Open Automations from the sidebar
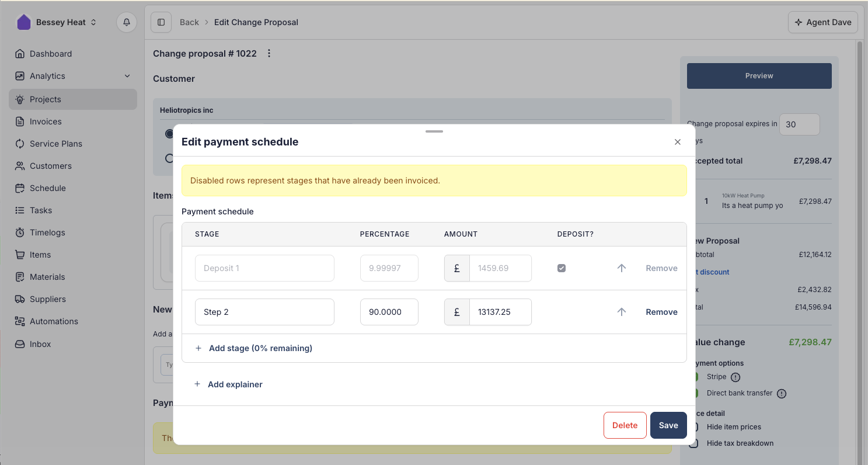Image resolution: width=868 pixels, height=465 pixels. [x=54, y=321]
